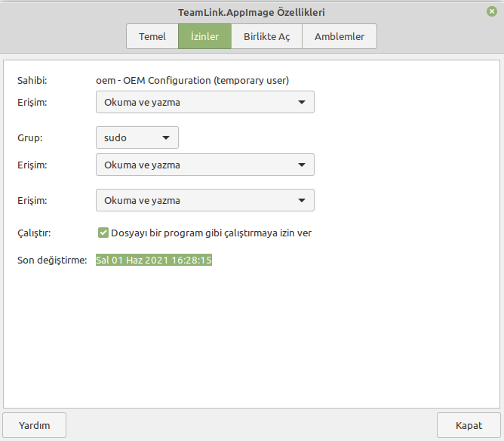Click the Erişim label directly below Grup
504x441 pixels.
pos(32,165)
